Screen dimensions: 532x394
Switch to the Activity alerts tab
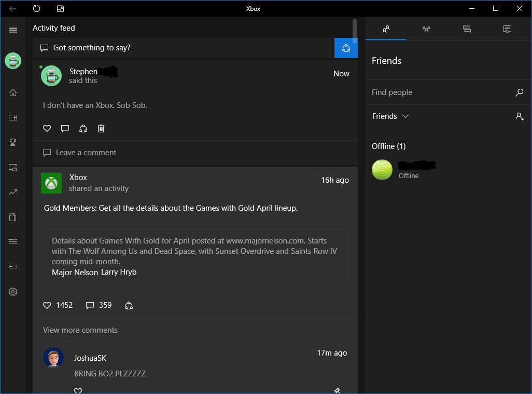tap(507, 29)
